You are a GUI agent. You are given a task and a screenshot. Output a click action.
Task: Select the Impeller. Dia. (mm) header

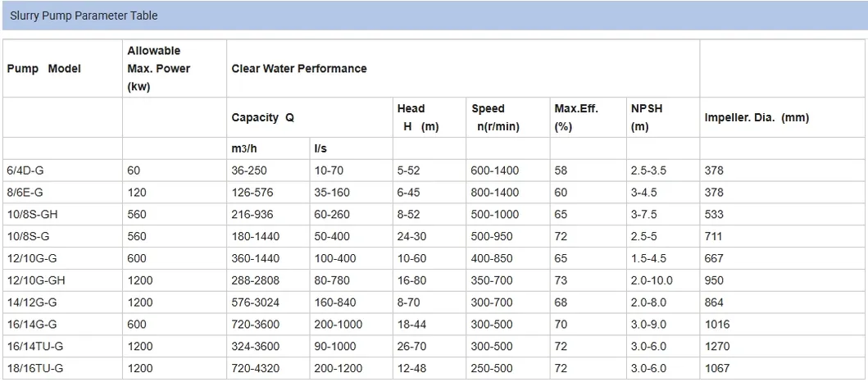click(x=757, y=118)
